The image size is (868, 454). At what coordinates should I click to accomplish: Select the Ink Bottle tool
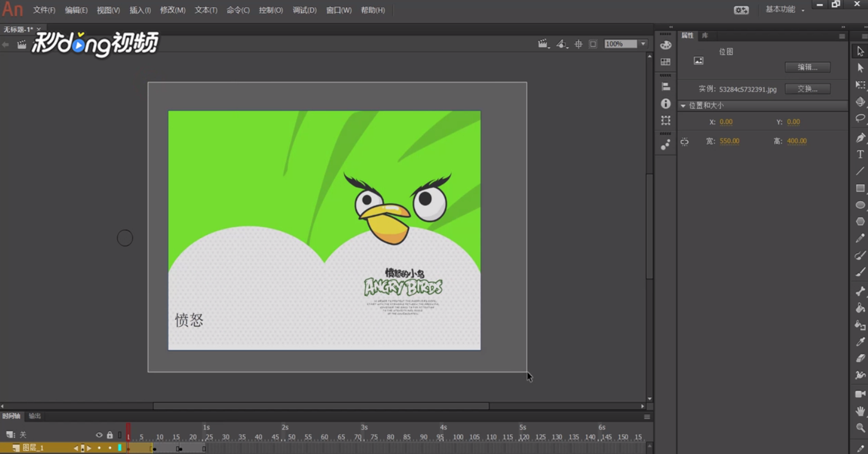point(860,325)
